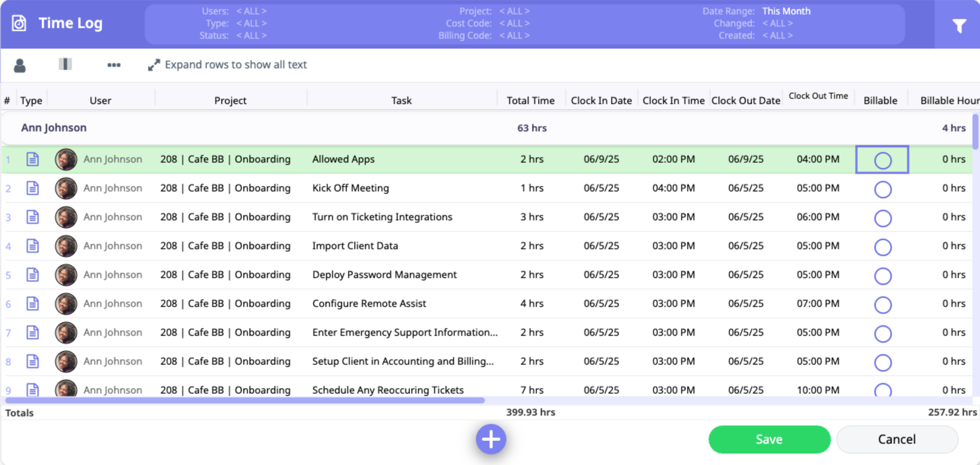Click the document type icon in row 6
This screenshot has height=465, width=980.
(32, 304)
